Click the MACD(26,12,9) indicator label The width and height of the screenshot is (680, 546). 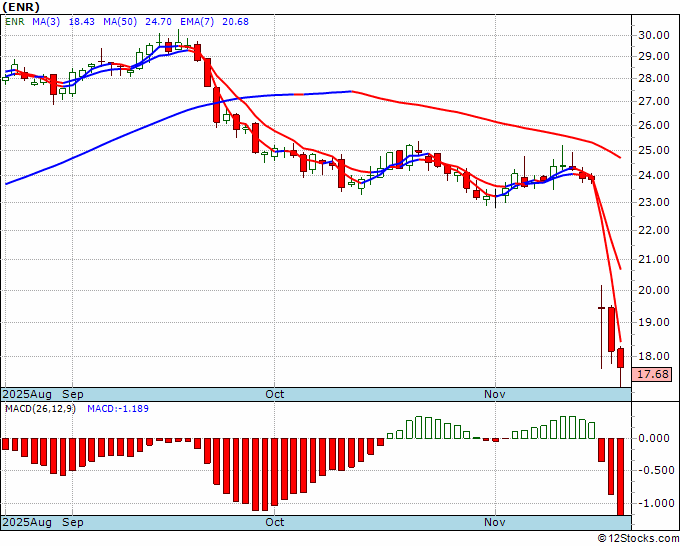coord(40,409)
